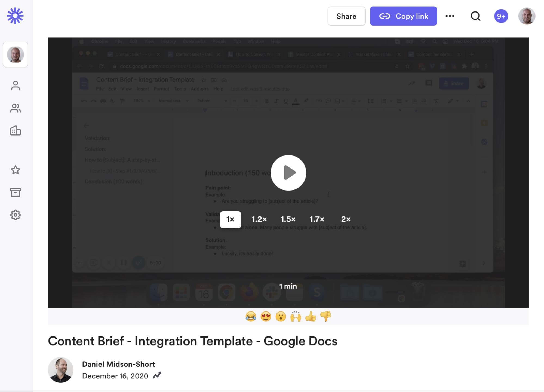Screen dimensions: 544x392
Task: React with the thumbs up emoji
Action: (x=311, y=317)
